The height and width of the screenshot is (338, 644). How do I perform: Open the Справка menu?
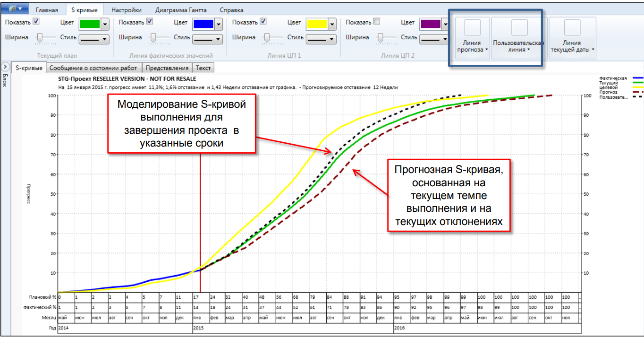pos(231,9)
